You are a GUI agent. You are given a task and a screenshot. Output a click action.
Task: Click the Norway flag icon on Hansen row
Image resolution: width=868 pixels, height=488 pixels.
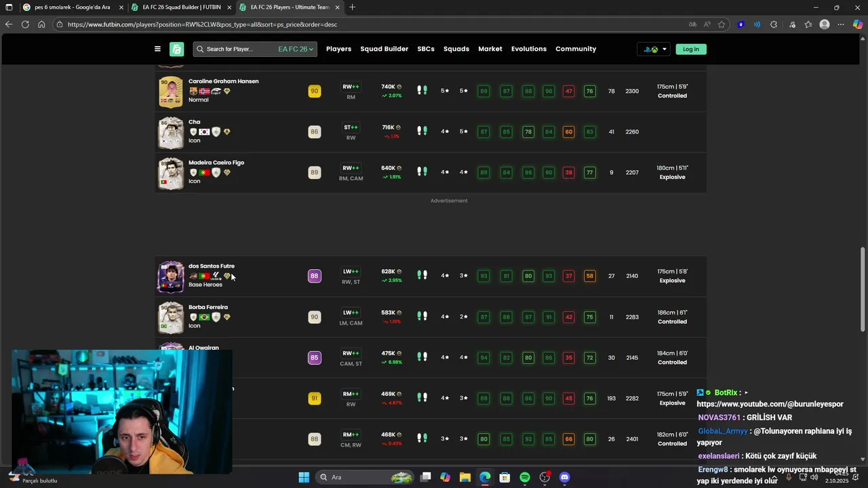pos(204,91)
